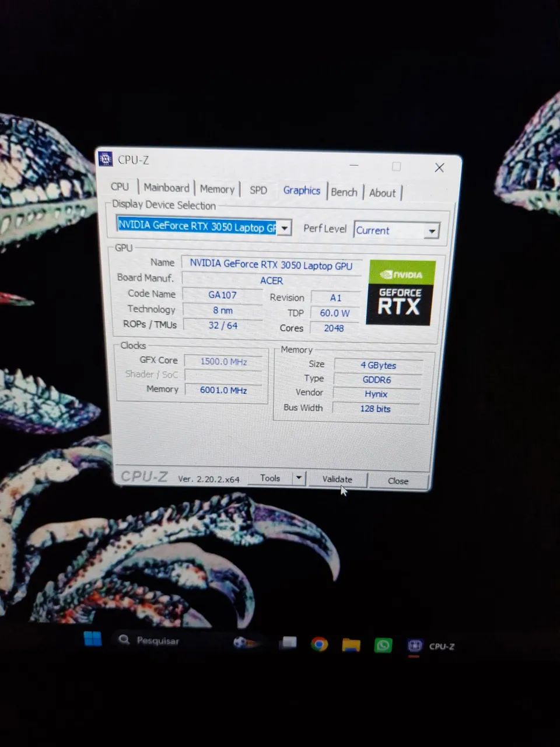Click the 8 nm technology value
Image resolution: width=560 pixels, height=747 pixels.
click(222, 310)
